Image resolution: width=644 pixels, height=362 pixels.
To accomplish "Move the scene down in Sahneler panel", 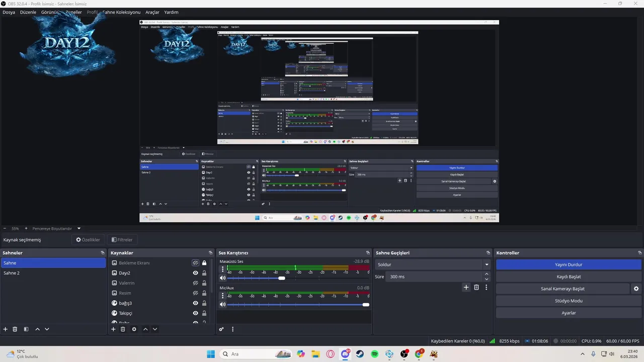I will [47, 329].
